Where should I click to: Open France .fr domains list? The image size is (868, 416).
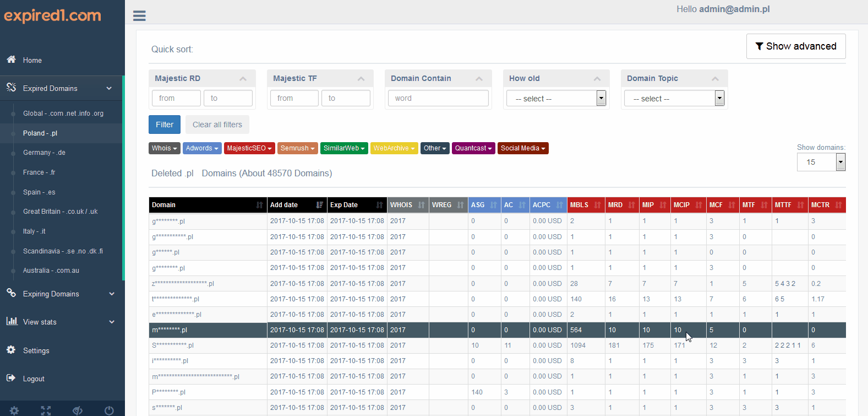[39, 172]
